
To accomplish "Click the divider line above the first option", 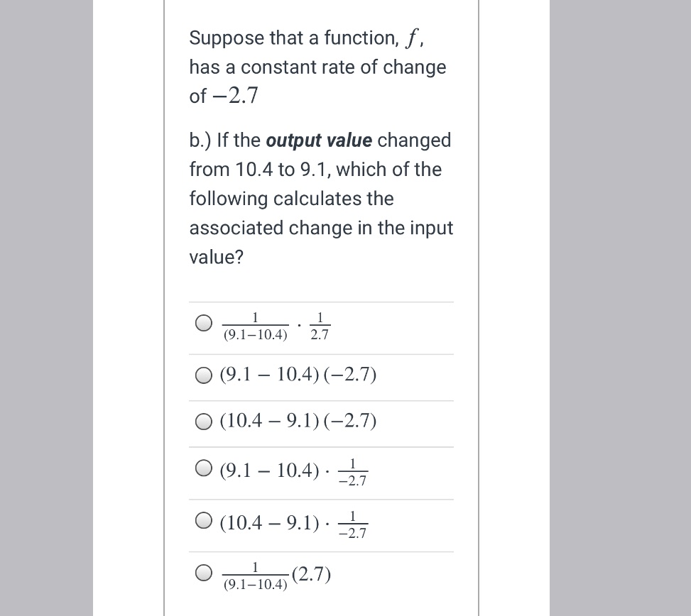I will (321, 301).
